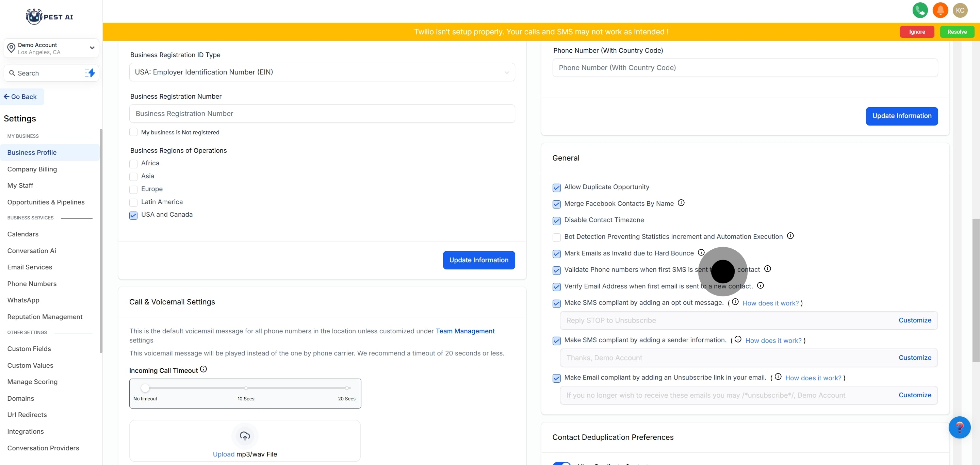980x465 pixels.
Task: Click info icon beside Bot Detection option
Action: [x=790, y=236]
